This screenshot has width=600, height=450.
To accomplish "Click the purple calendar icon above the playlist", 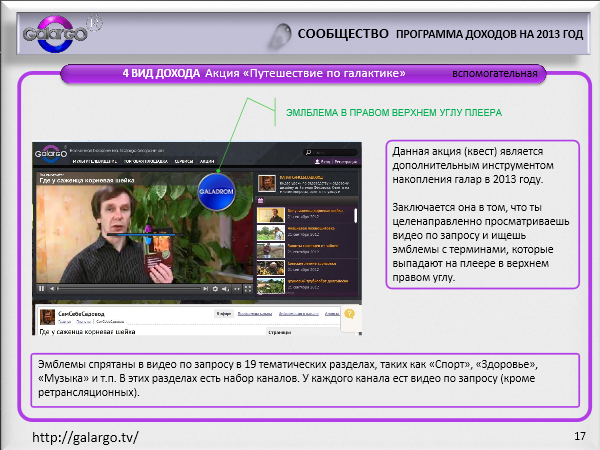I will pyautogui.click(x=261, y=200).
